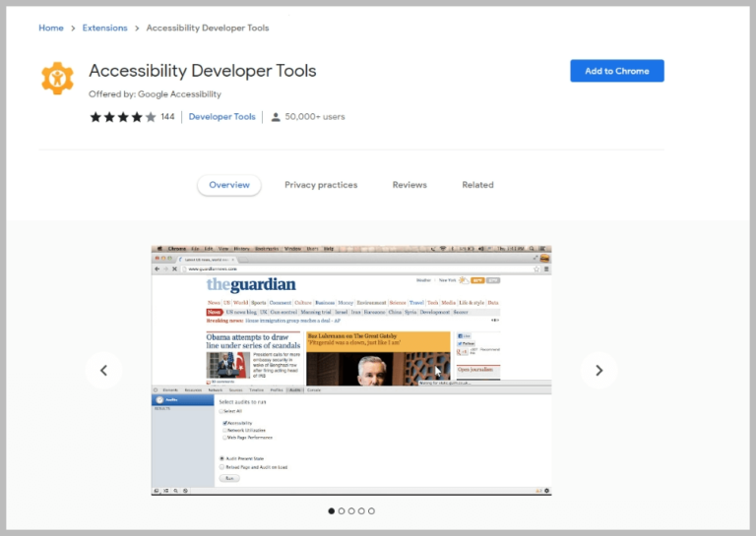Click the star rating icons
This screenshot has height=536, width=756.
click(123, 117)
